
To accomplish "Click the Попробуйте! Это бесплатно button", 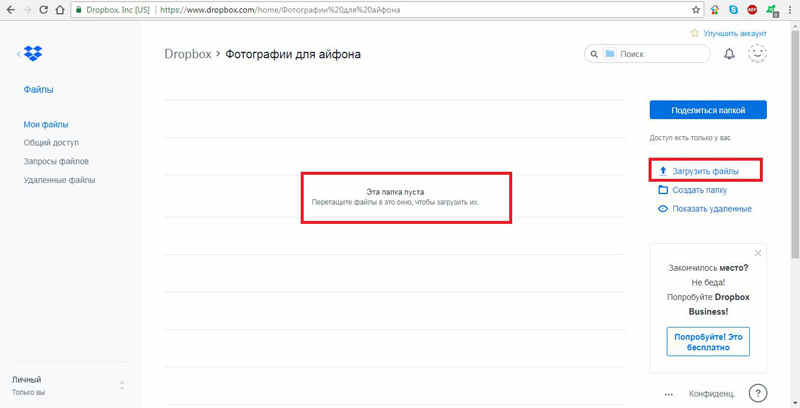I will pyautogui.click(x=708, y=342).
